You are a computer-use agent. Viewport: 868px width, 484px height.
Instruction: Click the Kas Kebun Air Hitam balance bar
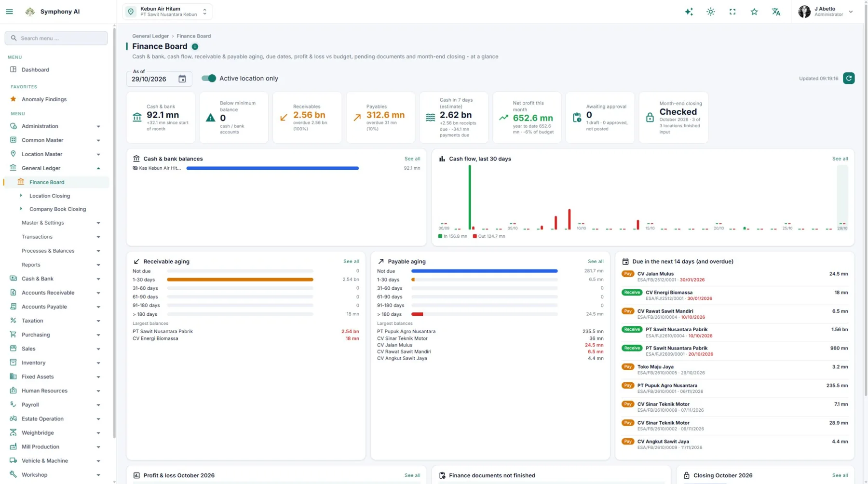(x=272, y=168)
